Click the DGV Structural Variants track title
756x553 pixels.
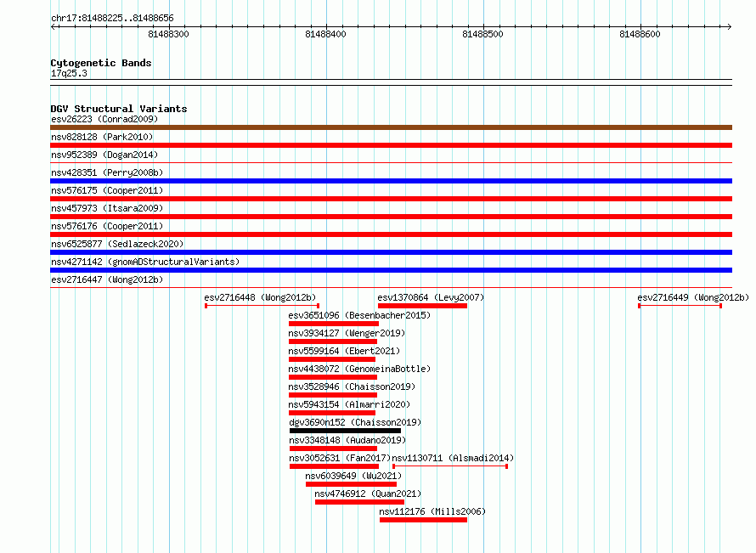pos(119,109)
